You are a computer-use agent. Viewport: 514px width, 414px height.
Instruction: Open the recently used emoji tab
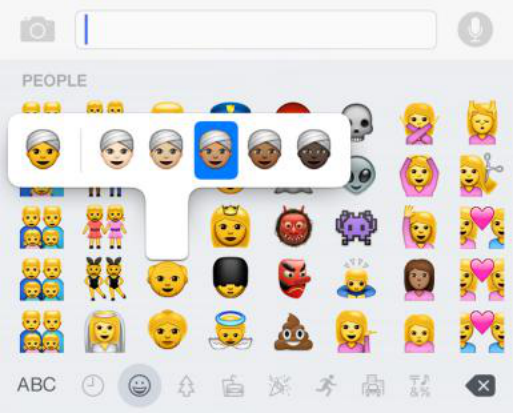point(93,386)
